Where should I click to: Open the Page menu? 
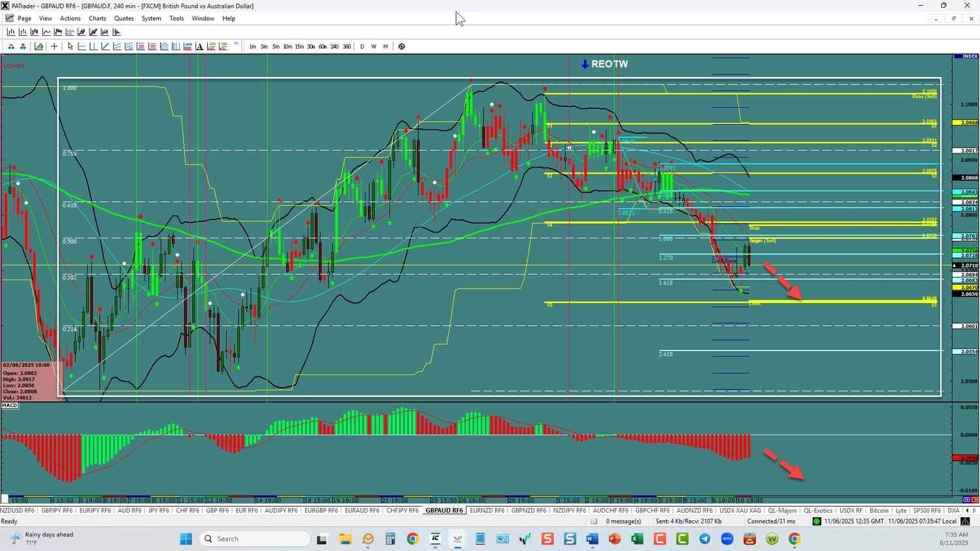pyautogui.click(x=24, y=18)
